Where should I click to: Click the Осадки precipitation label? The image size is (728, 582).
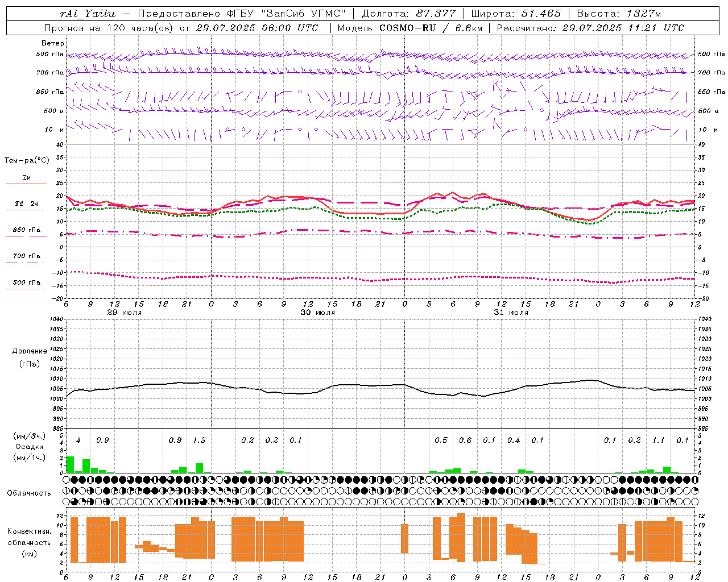coord(30,447)
